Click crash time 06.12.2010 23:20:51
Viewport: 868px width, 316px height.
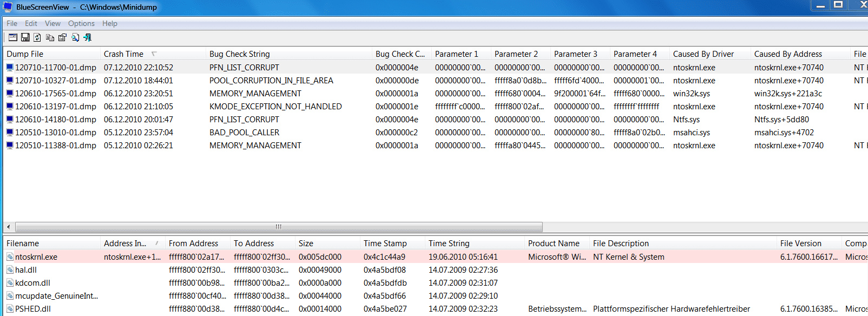(139, 94)
